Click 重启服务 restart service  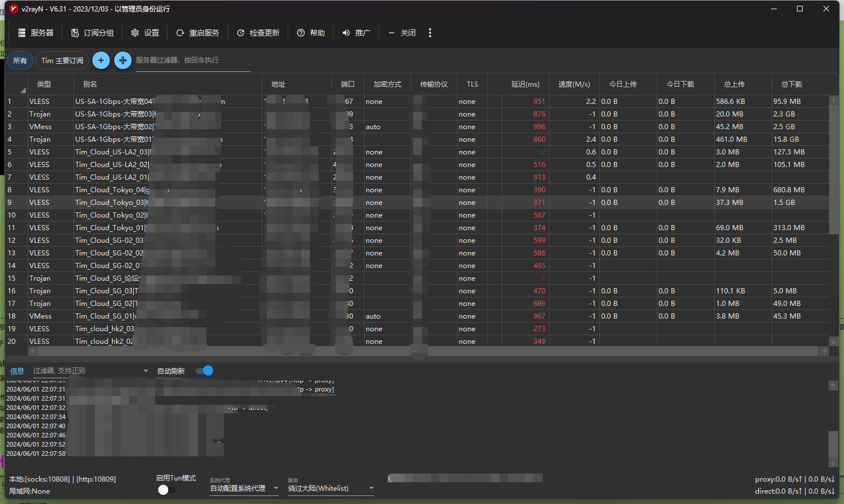click(x=198, y=33)
